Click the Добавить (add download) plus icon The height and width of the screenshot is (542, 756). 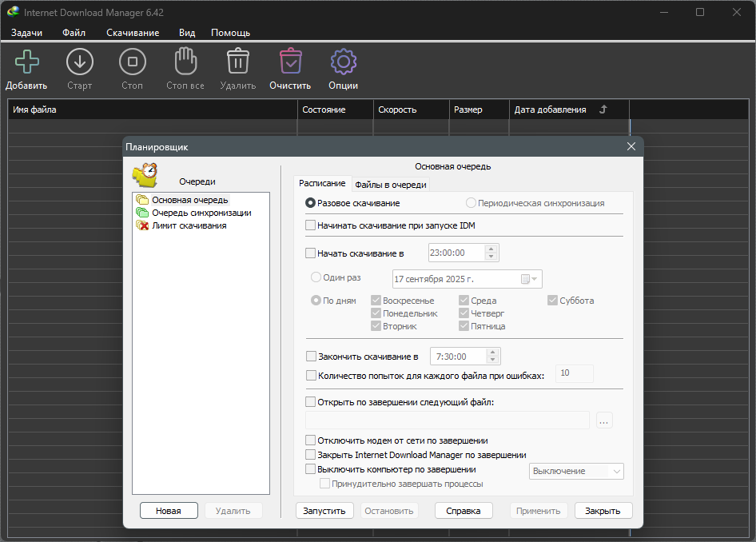click(x=27, y=62)
